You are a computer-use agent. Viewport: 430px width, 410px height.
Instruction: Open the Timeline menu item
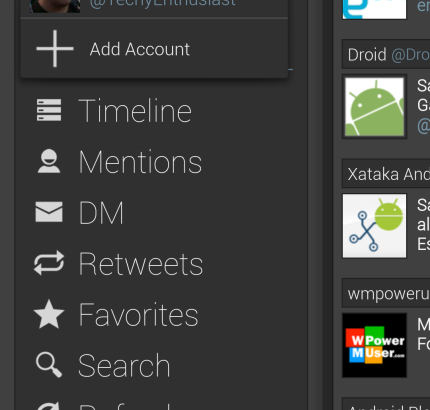click(x=135, y=111)
